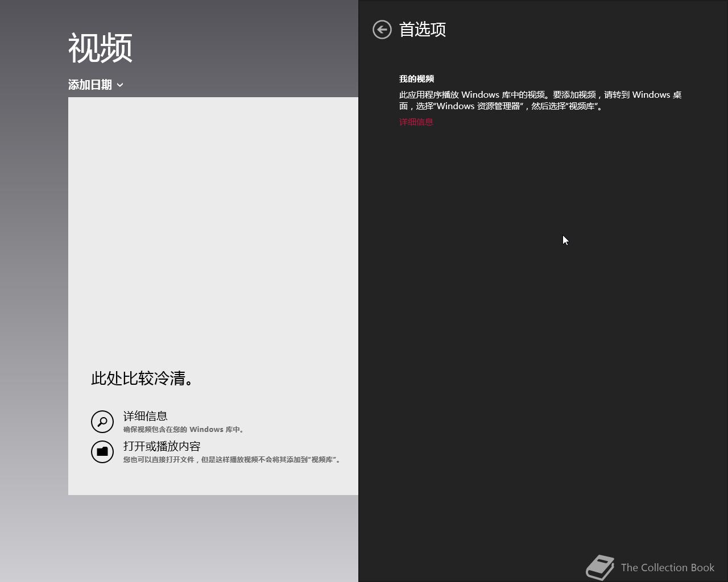Click the magnifier icon beside 详细信息
The width and height of the screenshot is (728, 582).
(102, 422)
